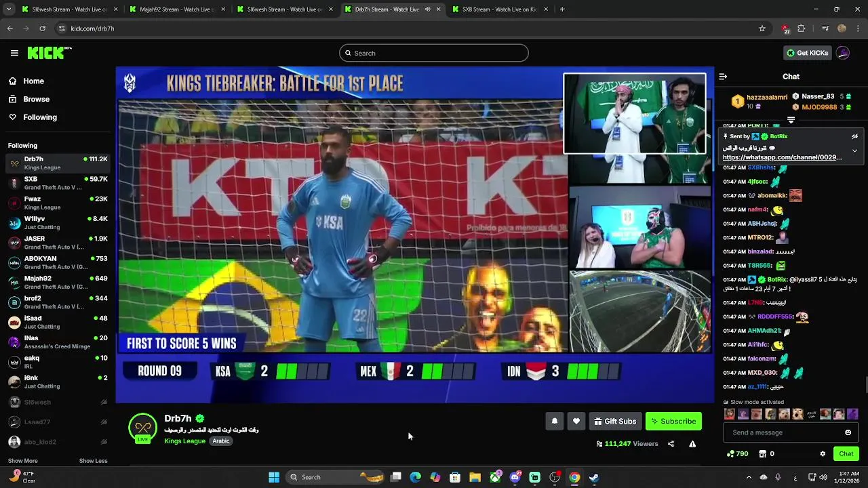Switch to the Majah92 Stream tab
Screen dimensions: 868x488
click(x=176, y=9)
